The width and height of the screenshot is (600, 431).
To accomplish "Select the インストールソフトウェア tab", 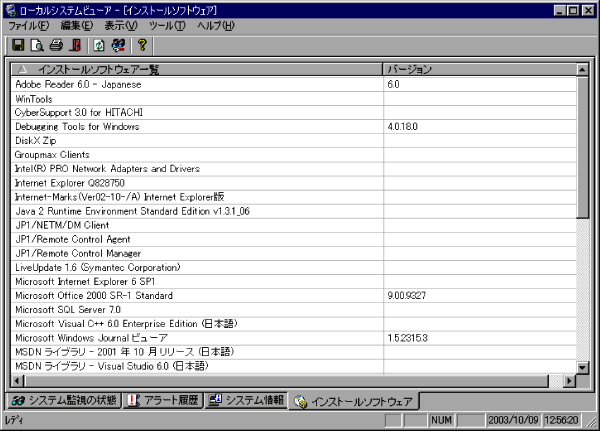I will (354, 401).
